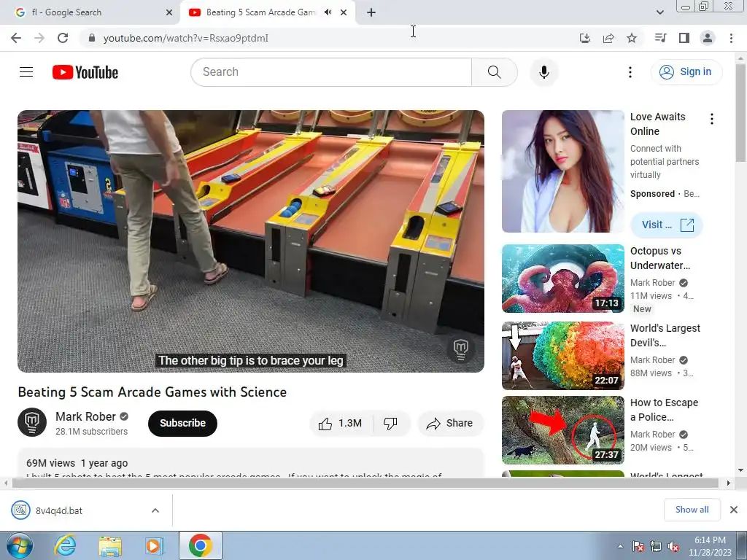Launch Internet Explorer from taskbar

coord(65,545)
